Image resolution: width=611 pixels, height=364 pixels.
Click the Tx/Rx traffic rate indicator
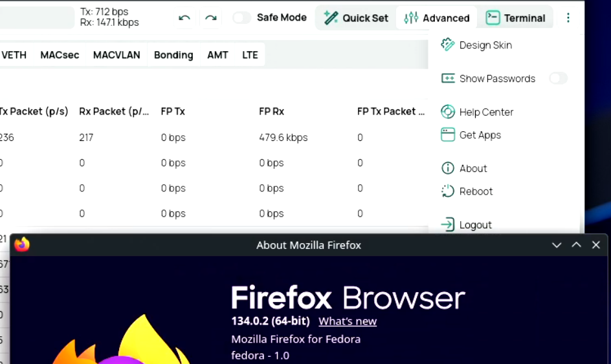pos(109,17)
